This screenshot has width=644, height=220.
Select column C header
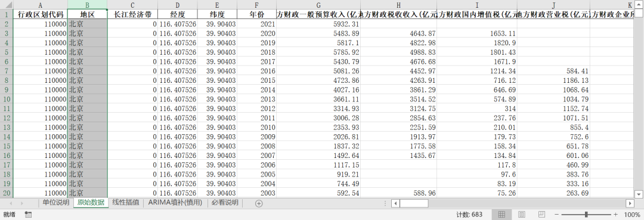tap(132, 5)
